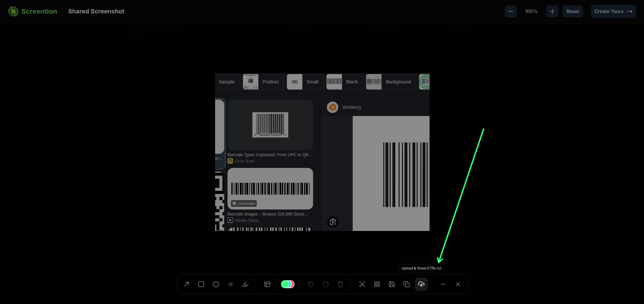Viewport: 644px width, 304px height.
Task: Click the Create Yours button
Action: [x=613, y=11]
